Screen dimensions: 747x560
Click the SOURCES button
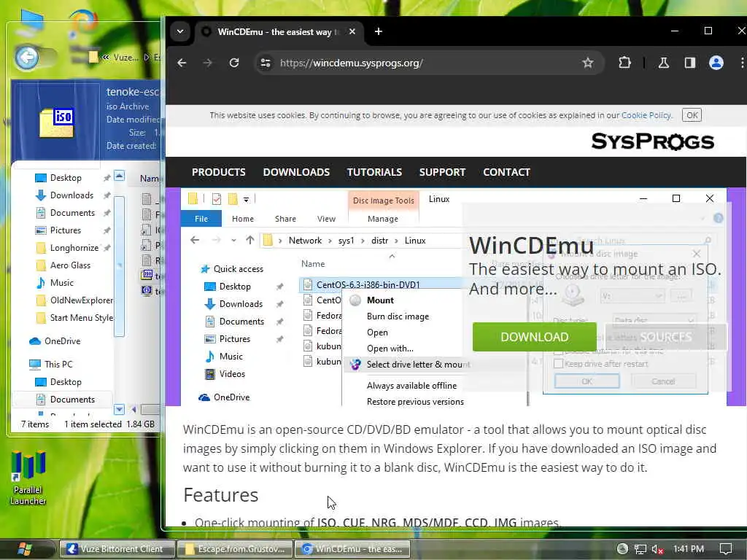(665, 337)
